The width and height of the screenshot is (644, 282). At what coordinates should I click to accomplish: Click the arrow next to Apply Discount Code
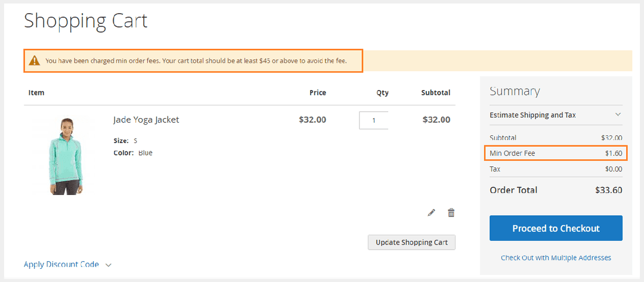[109, 265]
